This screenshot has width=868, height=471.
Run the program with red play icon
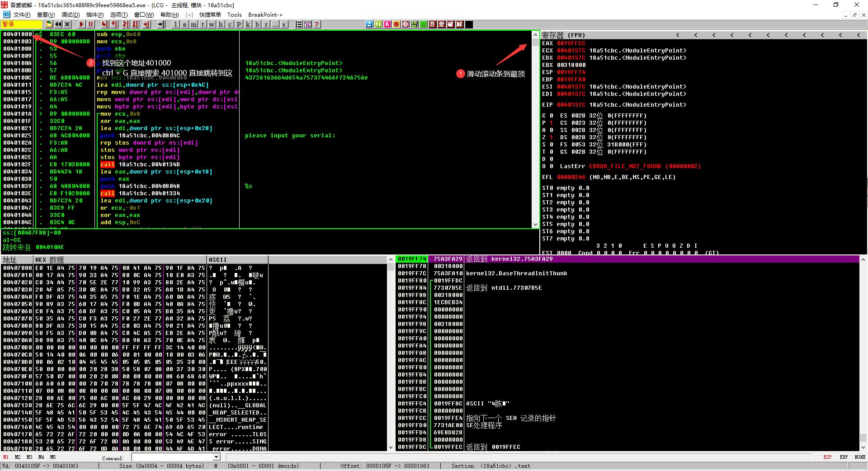[x=81, y=24]
